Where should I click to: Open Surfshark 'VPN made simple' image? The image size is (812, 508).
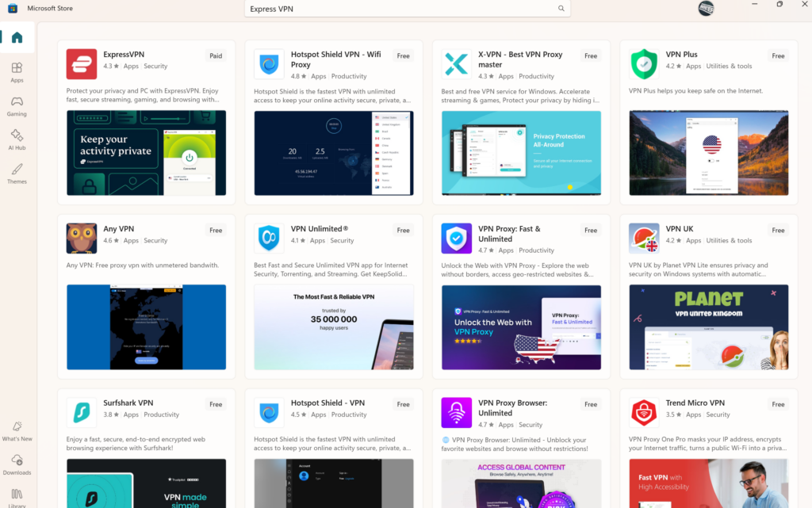(146, 483)
